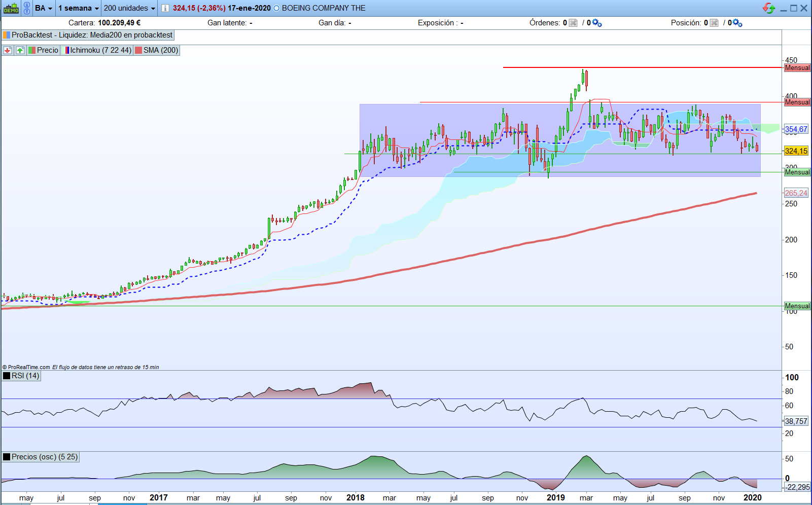Click the DEMO trading mode icon
This screenshot has height=505, width=812.
click(11, 8)
